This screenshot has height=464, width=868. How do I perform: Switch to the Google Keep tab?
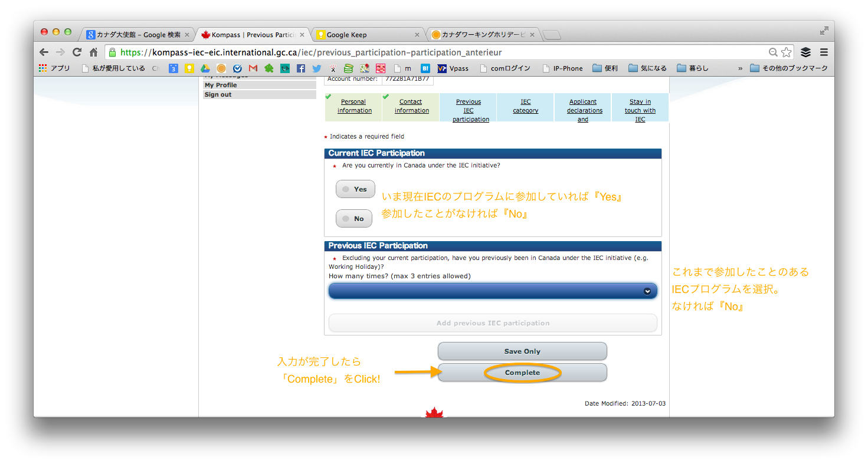coord(365,35)
